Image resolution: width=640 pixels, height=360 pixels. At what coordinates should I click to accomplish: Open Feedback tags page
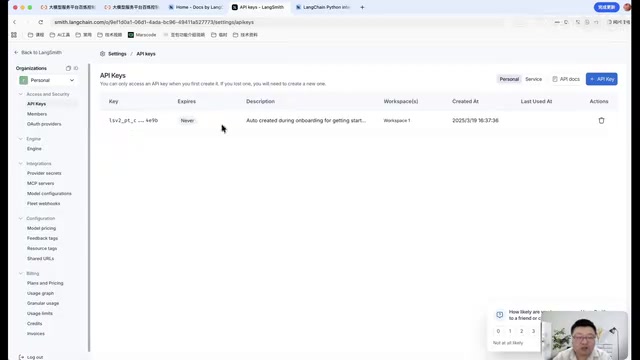tap(42, 238)
